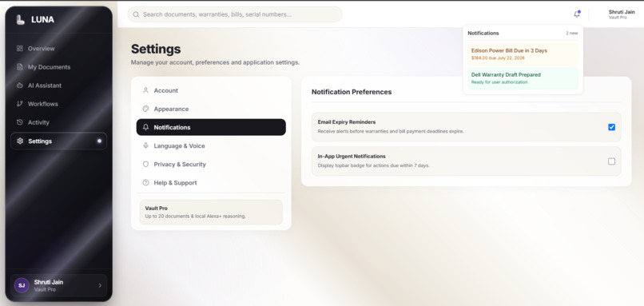
Task: Select Settings in the sidebar
Action: click(x=59, y=141)
